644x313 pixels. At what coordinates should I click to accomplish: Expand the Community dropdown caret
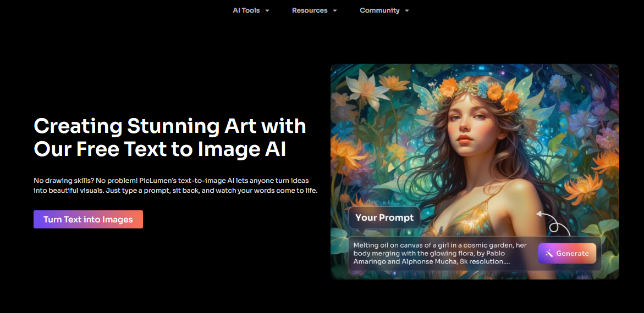(407, 11)
